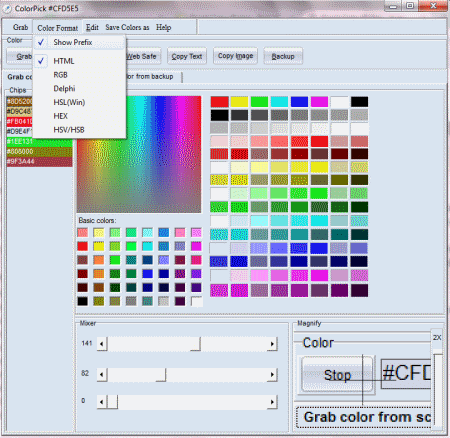The image size is (450, 438).
Task: Click the thumb of the 0 mixer slider
Action: point(112,402)
